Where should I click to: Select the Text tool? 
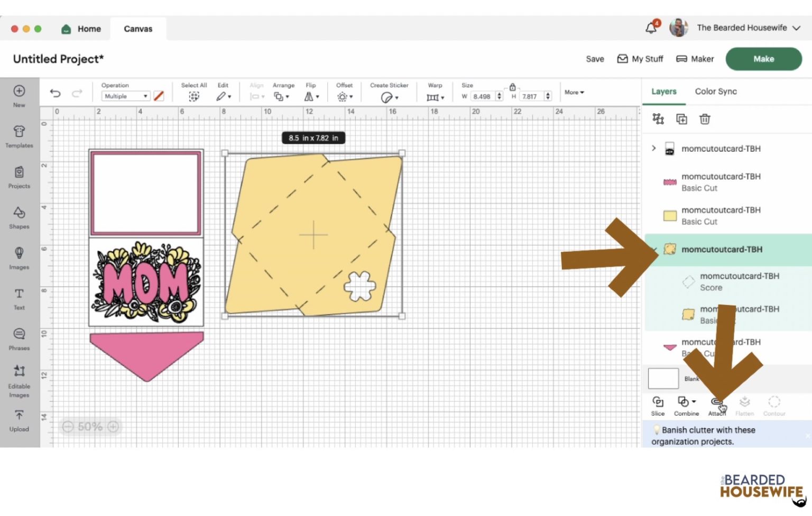(x=19, y=298)
